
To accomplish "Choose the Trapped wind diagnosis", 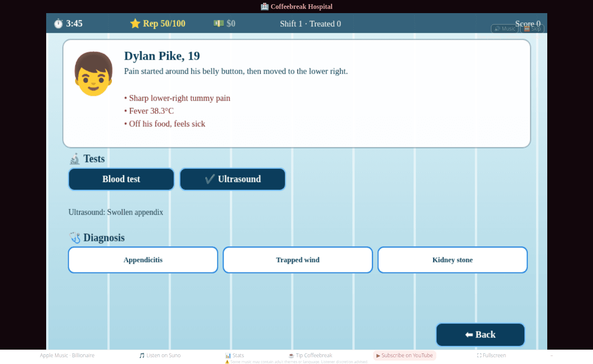I will [298, 260].
